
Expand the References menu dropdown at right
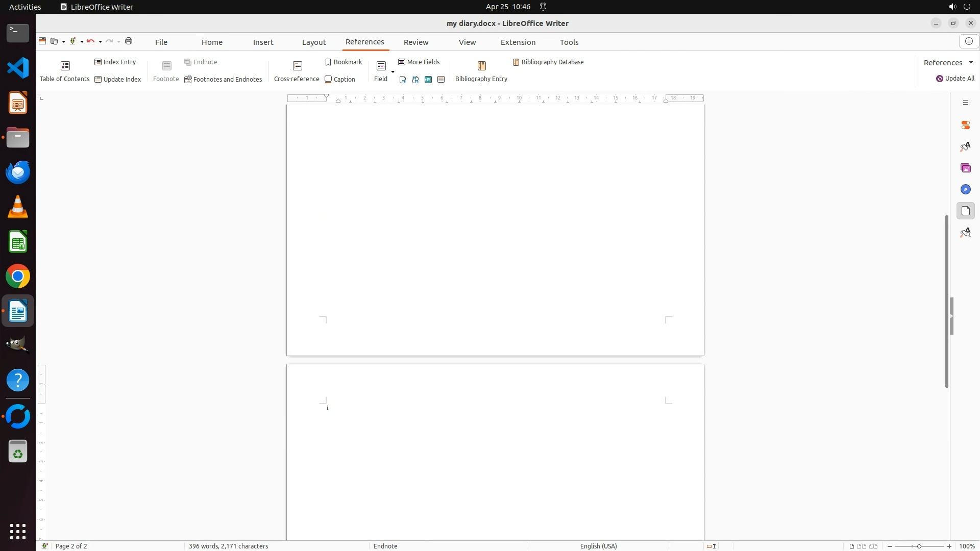coord(971,62)
